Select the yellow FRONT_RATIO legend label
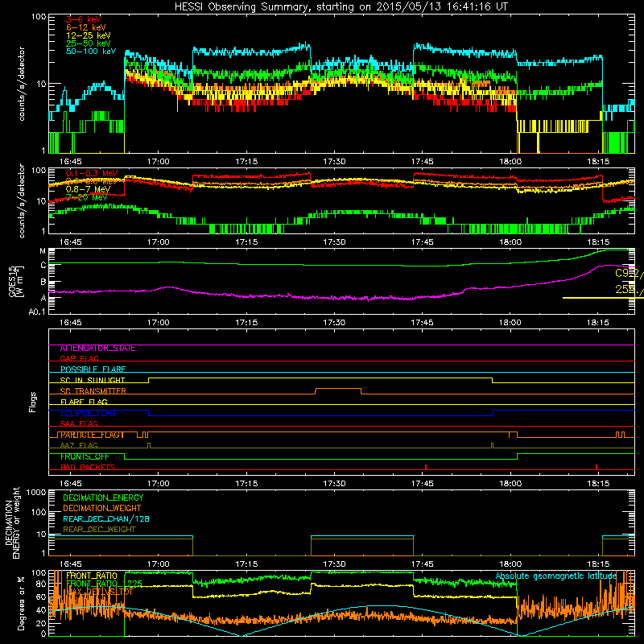 pyautogui.click(x=92, y=576)
